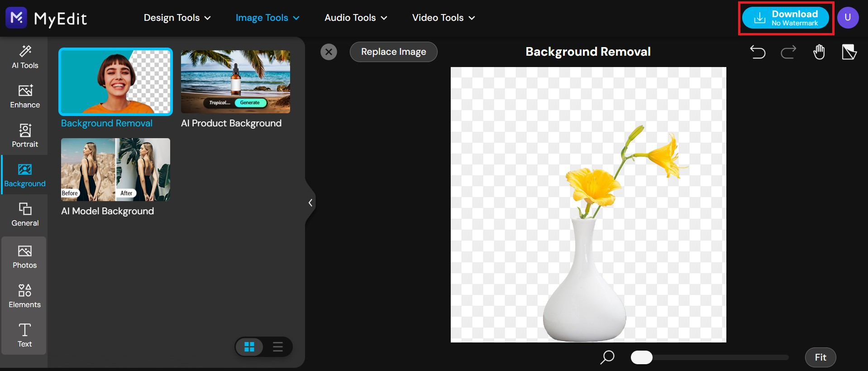Switch to grid view layout
868x371 pixels.
coord(249,347)
